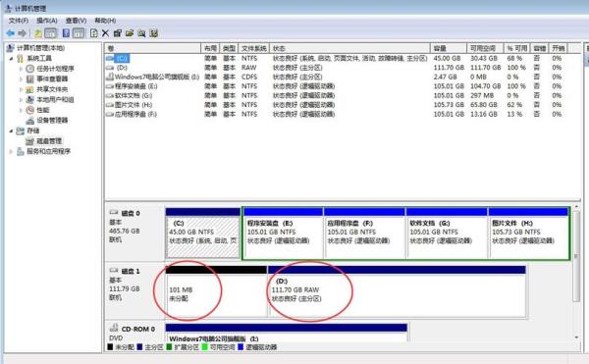Select the 应用程序盘 (F:) partition block
Image resolution: width=589 pixels, height=364 pixels.
[x=365, y=234]
